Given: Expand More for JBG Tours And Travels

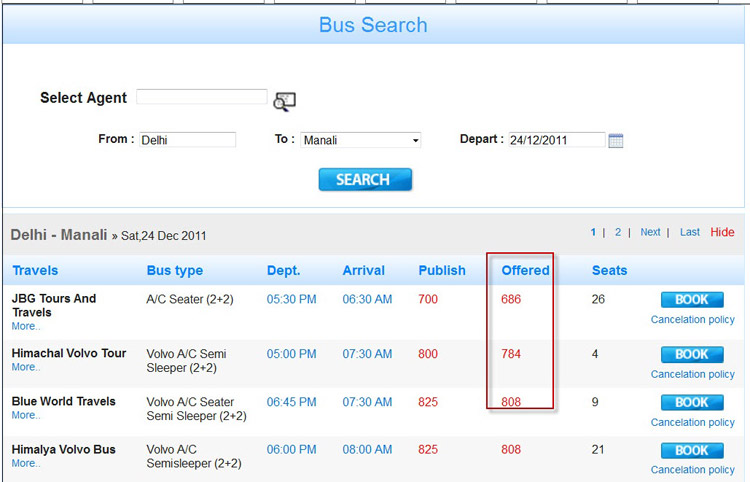Looking at the screenshot, I should pyautogui.click(x=26, y=326).
